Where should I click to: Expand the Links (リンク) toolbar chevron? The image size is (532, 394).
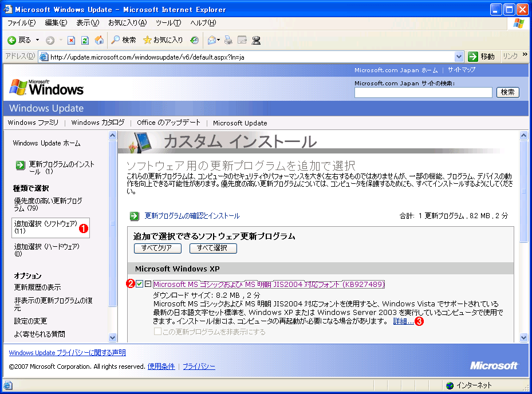[x=525, y=54]
